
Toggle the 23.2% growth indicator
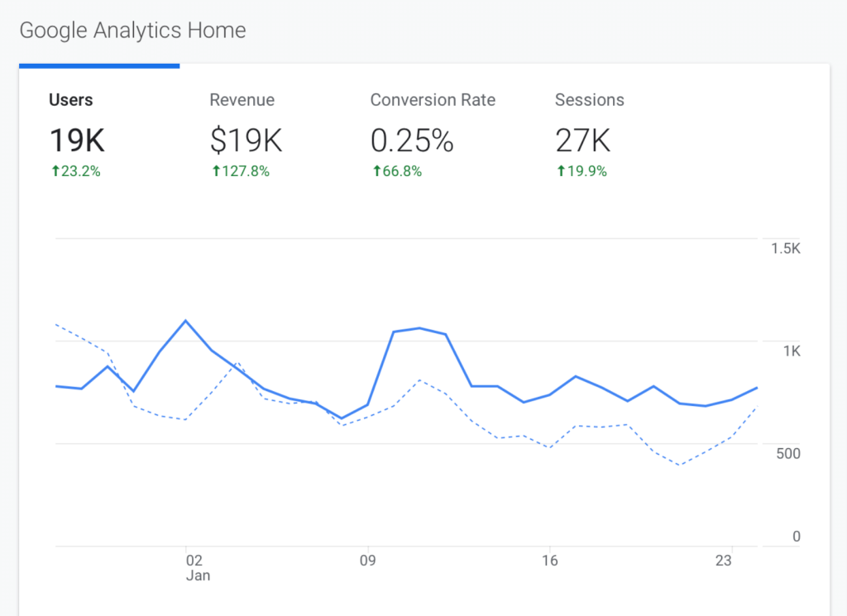tap(75, 171)
